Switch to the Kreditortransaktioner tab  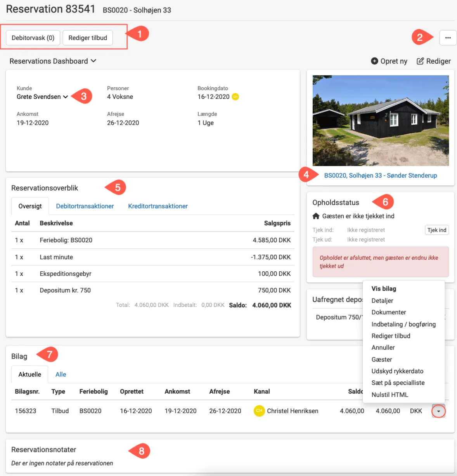158,206
